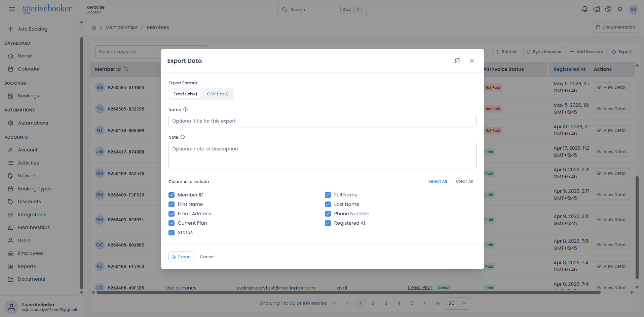The height and width of the screenshot is (317, 644).
Task: Open the page size 20 dropdown
Action: click(x=457, y=303)
